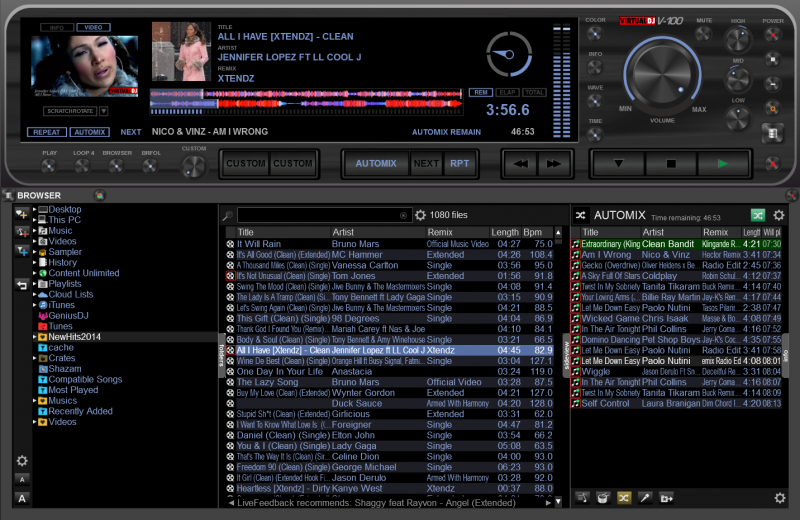
Task: Click the down-triangle transport button
Action: click(618, 164)
